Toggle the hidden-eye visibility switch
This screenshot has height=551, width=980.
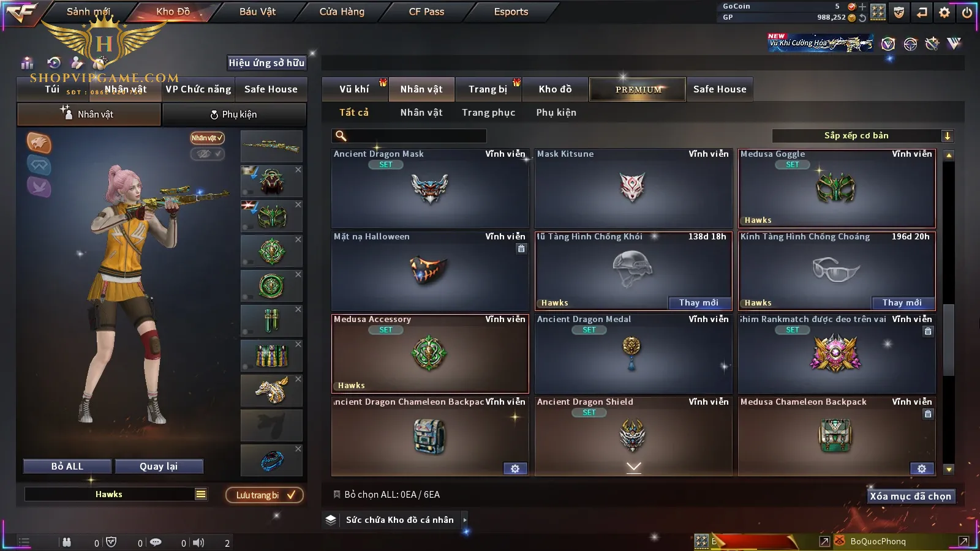click(x=207, y=154)
